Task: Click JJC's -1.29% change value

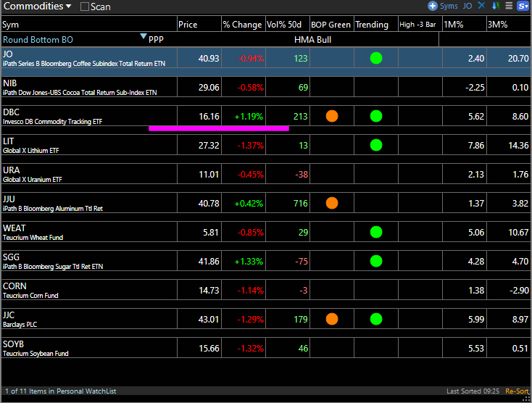Action: (x=250, y=320)
